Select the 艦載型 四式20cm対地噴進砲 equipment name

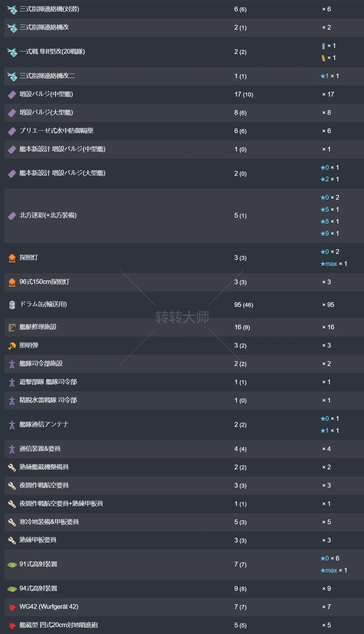[x=59, y=625]
